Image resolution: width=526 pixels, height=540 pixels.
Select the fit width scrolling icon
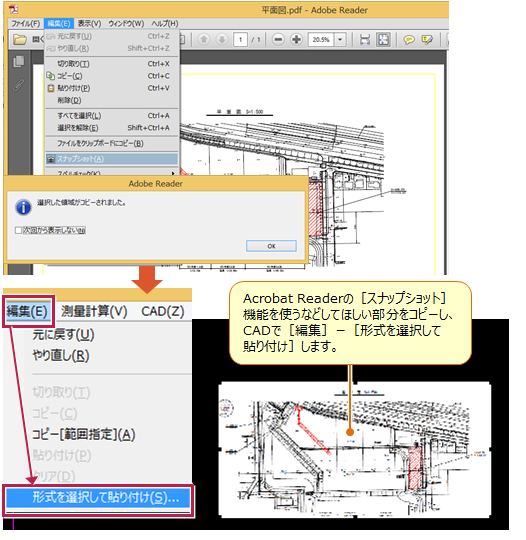[364, 40]
